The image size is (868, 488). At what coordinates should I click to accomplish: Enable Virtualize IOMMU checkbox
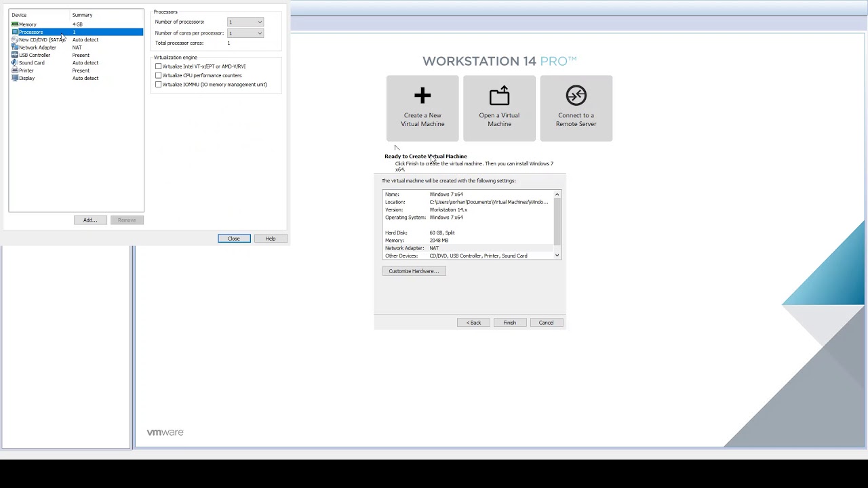[x=159, y=85]
